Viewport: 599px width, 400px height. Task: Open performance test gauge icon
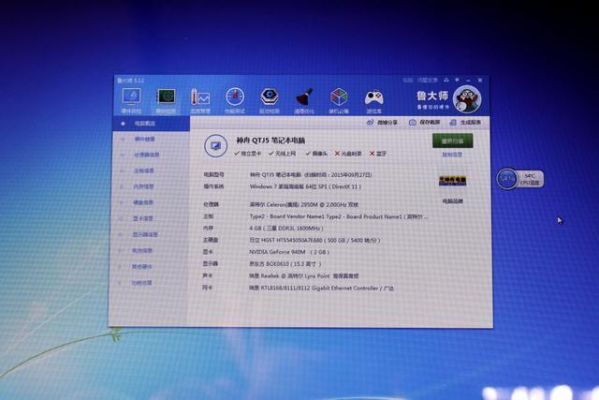[235, 97]
